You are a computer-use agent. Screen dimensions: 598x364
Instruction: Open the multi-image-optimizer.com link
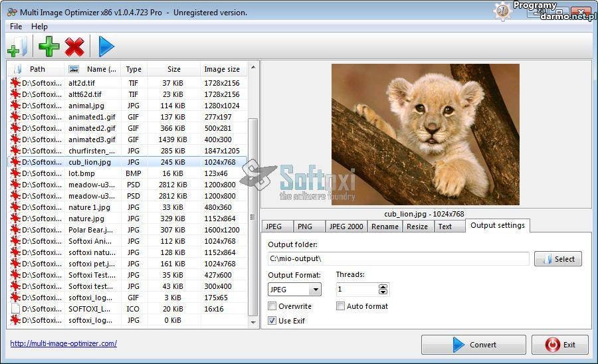(x=63, y=343)
